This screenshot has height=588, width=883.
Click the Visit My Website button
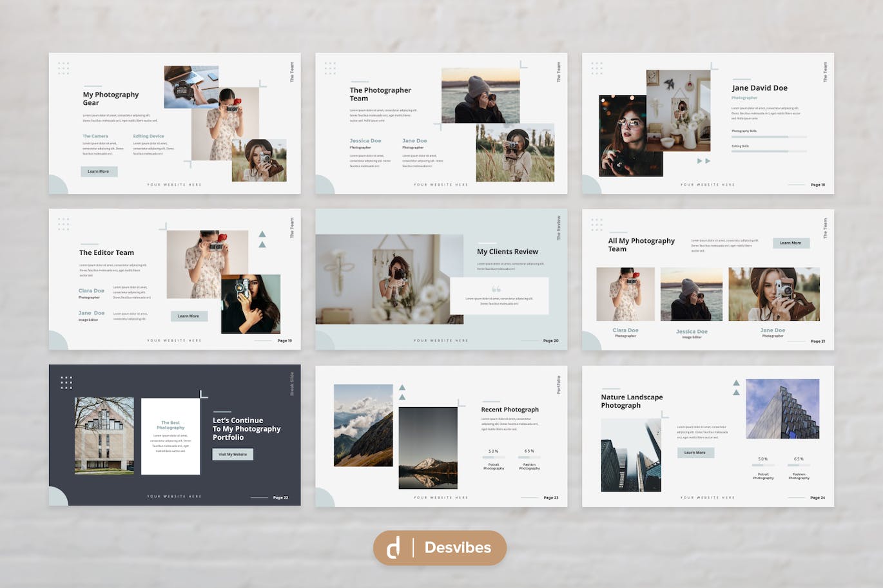(233, 454)
